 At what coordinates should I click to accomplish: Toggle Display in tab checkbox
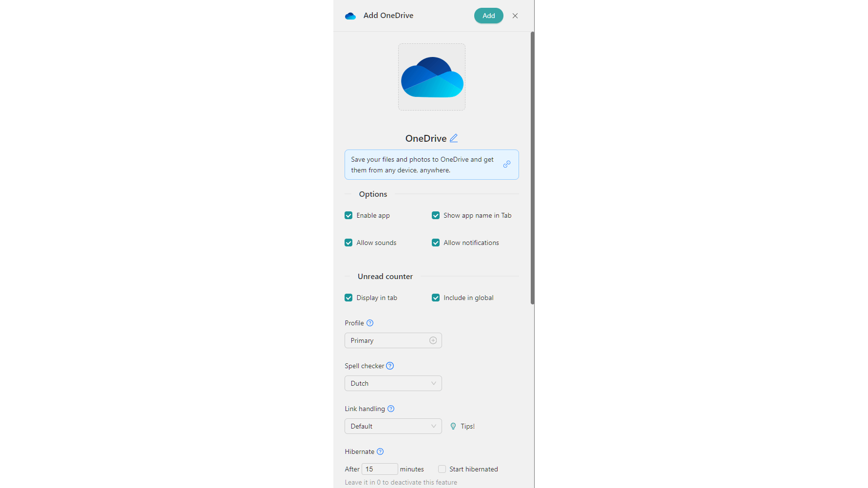[x=348, y=298]
